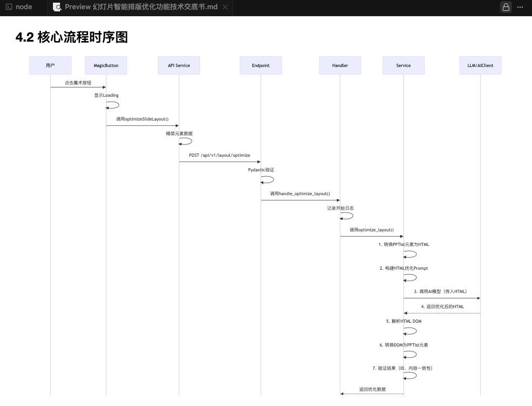Click the 用户 participant box

click(50, 65)
